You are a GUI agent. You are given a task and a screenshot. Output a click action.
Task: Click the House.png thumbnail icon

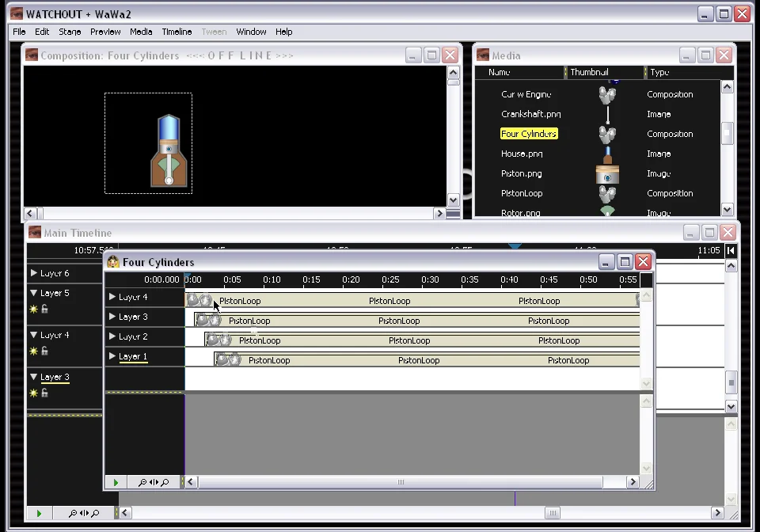607,154
